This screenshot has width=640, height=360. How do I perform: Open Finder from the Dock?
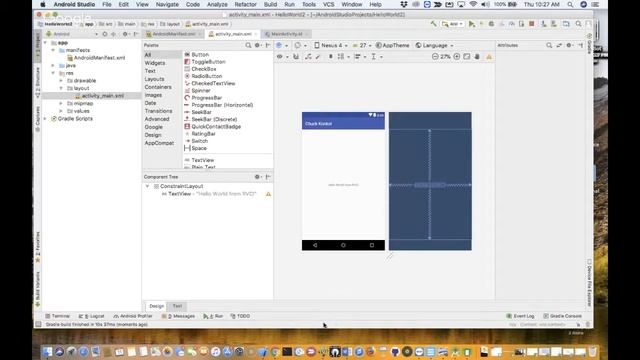[x=47, y=351]
